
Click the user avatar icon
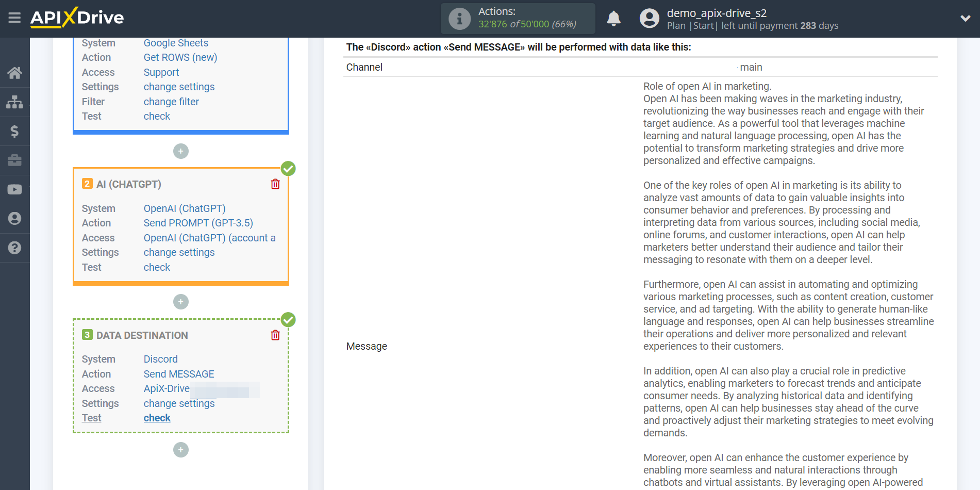click(649, 19)
